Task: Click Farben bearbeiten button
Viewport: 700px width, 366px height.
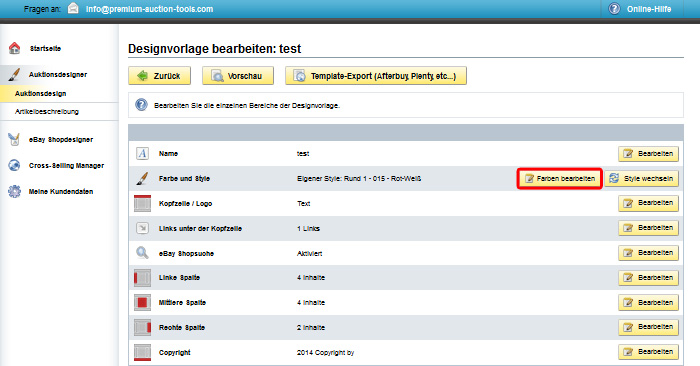Action: 560,179
